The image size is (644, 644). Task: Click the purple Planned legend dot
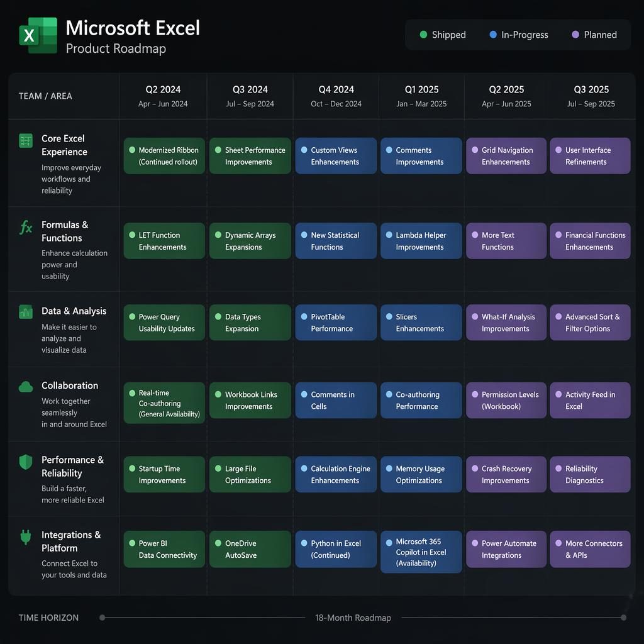[x=575, y=35]
